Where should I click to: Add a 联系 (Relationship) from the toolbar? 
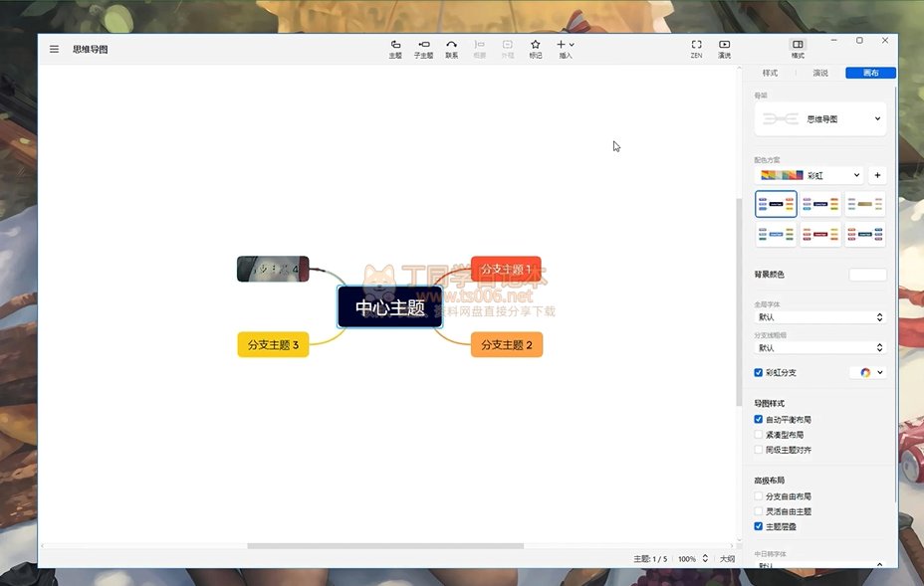451,49
